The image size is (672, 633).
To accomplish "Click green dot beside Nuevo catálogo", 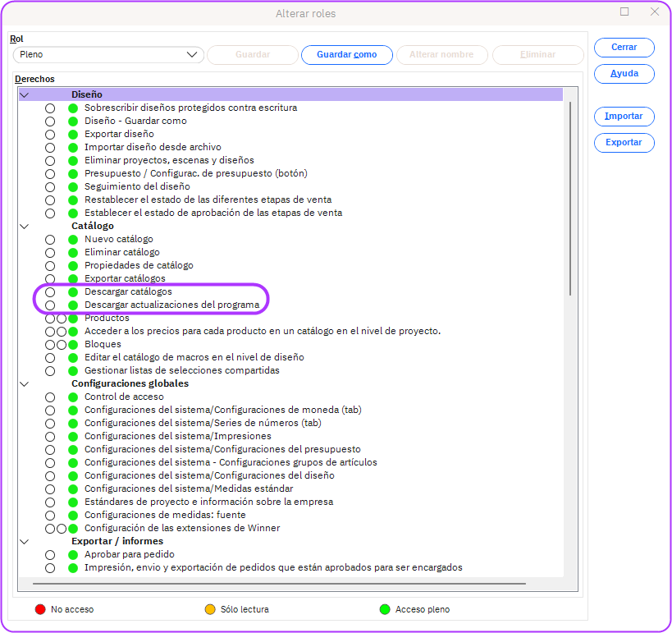I will pyautogui.click(x=73, y=239).
